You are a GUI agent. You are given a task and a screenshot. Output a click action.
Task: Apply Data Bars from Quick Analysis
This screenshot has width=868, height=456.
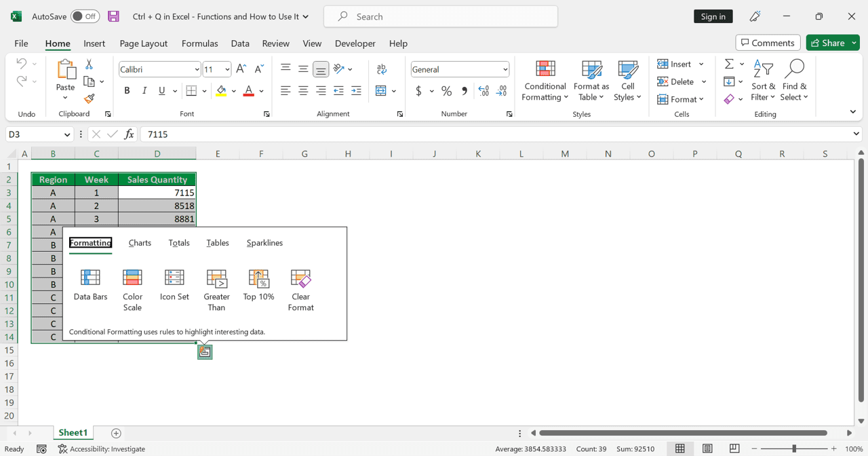(90, 285)
